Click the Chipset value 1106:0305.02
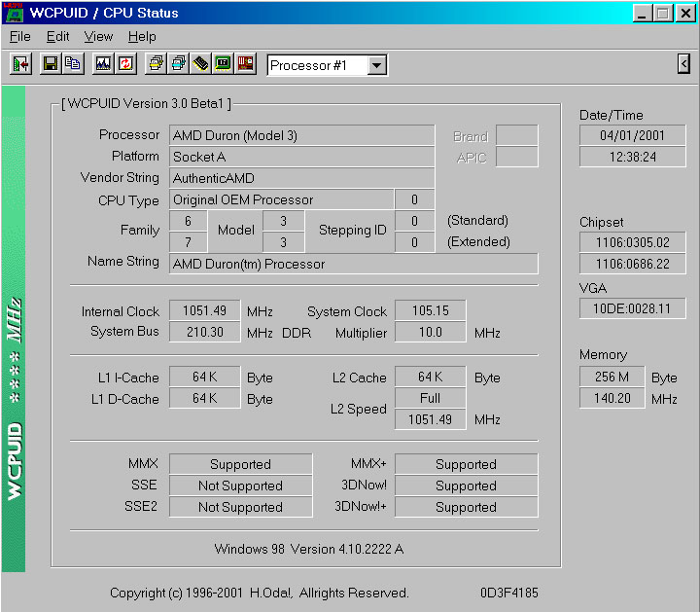Image resolution: width=700 pixels, height=612 pixels. (x=632, y=242)
